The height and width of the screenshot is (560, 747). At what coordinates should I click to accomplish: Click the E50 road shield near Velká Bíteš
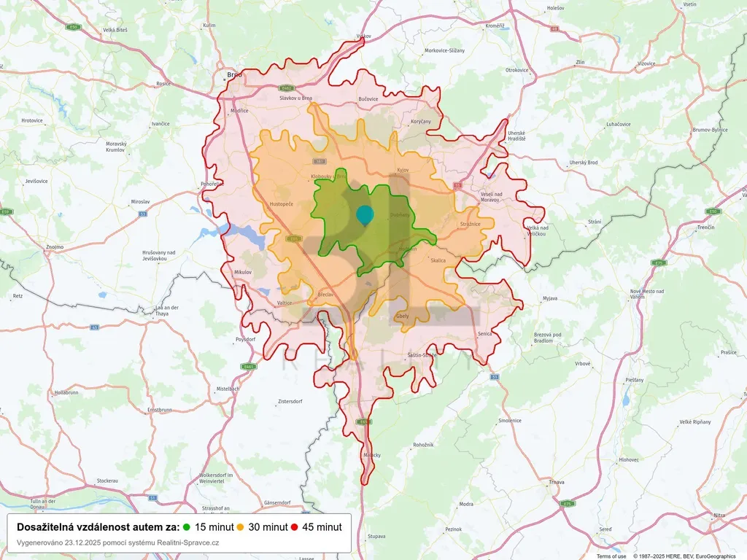point(73,27)
